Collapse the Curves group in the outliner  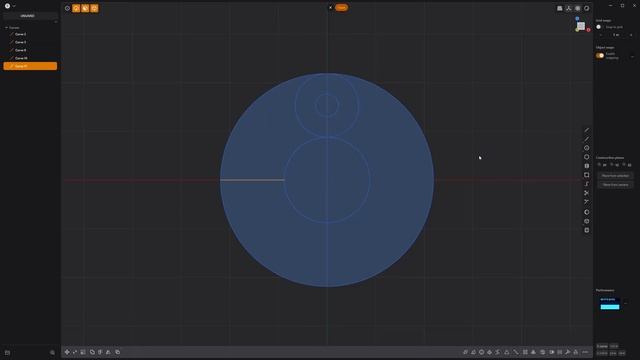[7, 28]
